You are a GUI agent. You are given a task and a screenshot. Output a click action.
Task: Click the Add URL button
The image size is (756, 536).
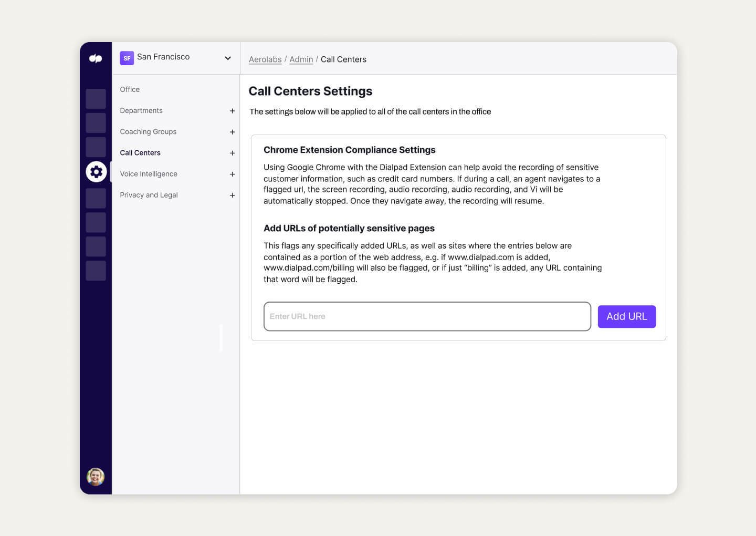tap(626, 316)
